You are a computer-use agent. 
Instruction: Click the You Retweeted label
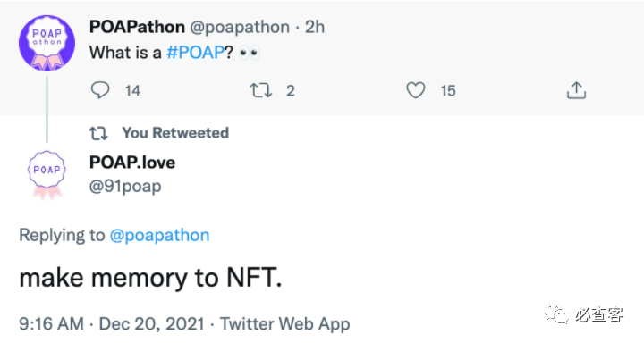[175, 133]
